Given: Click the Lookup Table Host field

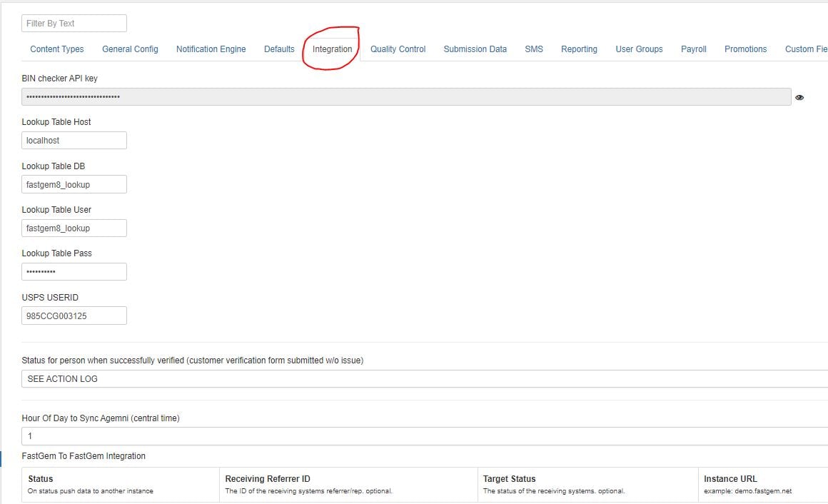Looking at the screenshot, I should pos(74,141).
